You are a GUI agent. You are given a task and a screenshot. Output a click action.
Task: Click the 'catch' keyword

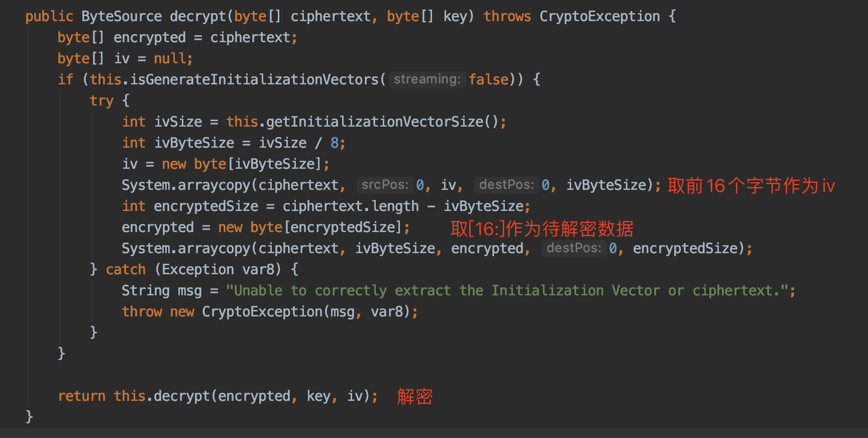(x=126, y=270)
